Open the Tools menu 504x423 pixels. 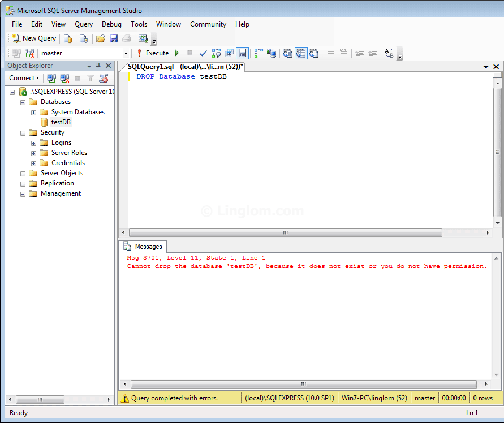[x=139, y=24]
